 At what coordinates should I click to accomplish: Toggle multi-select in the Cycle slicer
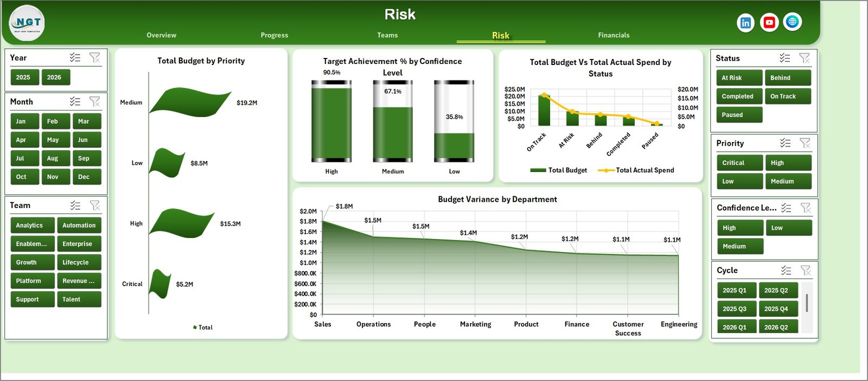click(786, 270)
